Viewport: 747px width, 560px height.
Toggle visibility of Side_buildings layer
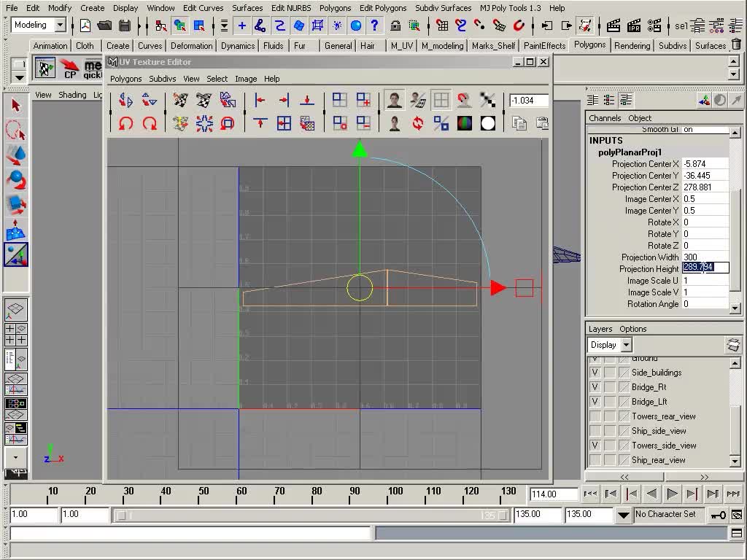point(595,373)
